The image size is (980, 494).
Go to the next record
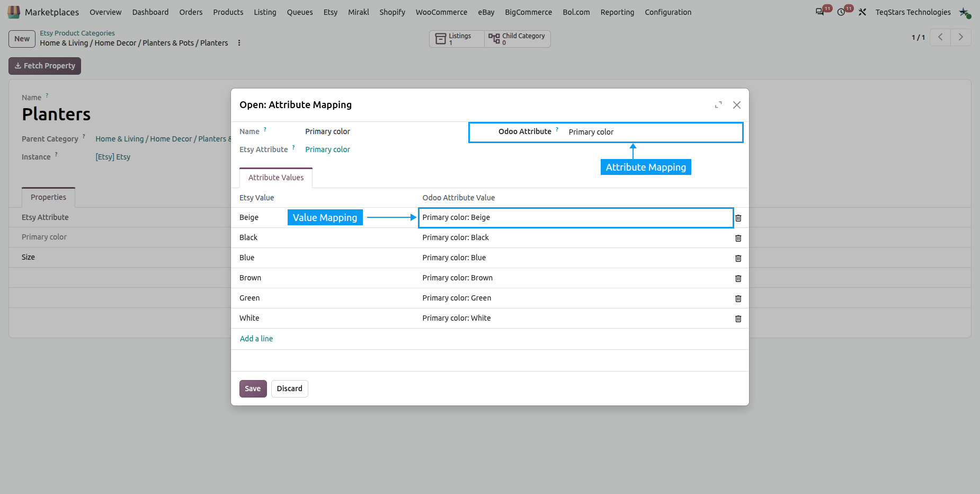[961, 37]
